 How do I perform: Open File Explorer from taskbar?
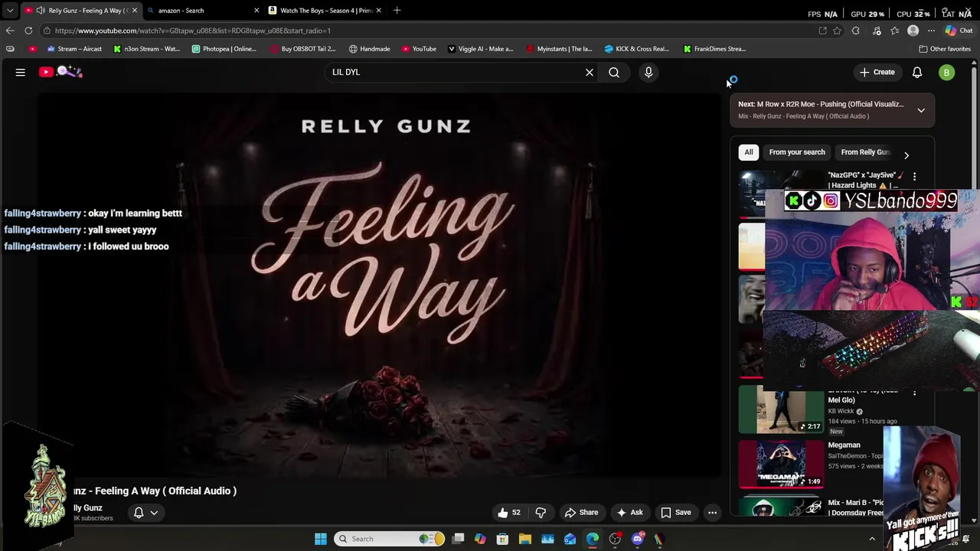[524, 539]
